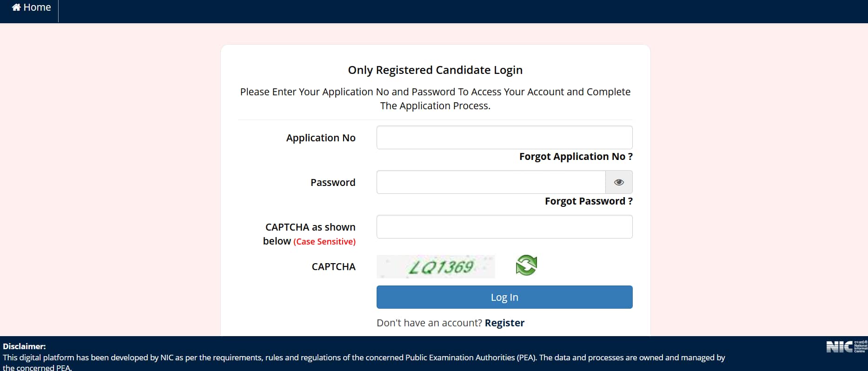Click the NIC logo in the footer
The image size is (868, 371).
point(846,347)
